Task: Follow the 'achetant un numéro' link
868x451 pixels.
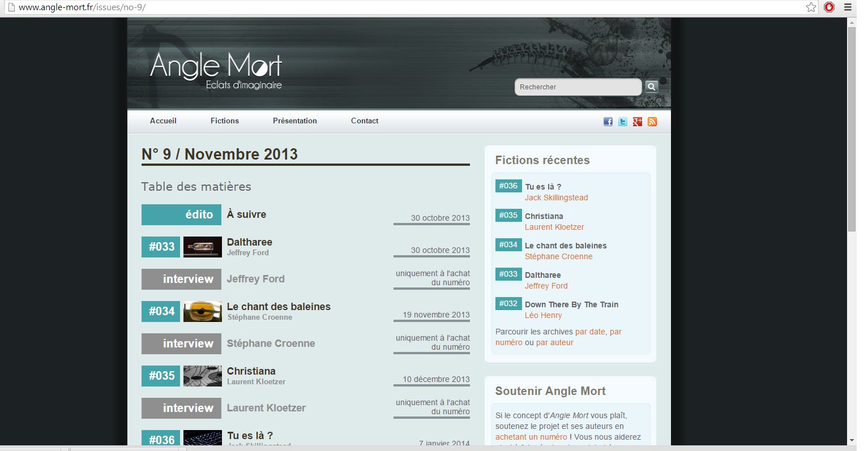Action: [x=531, y=437]
